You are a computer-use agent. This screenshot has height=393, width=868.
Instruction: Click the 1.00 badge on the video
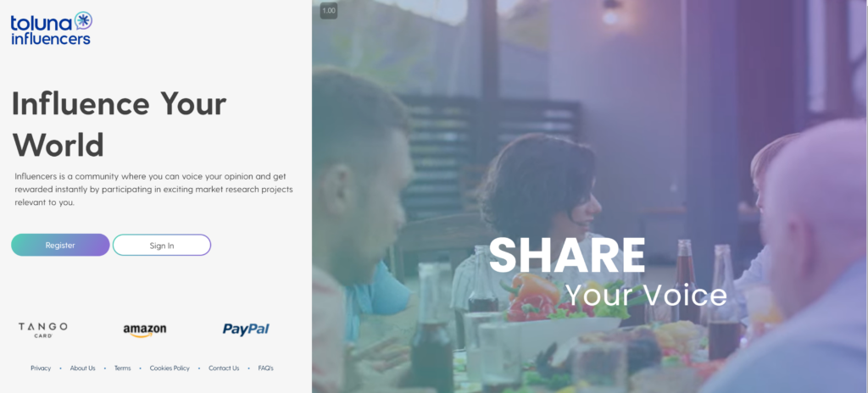tap(329, 10)
